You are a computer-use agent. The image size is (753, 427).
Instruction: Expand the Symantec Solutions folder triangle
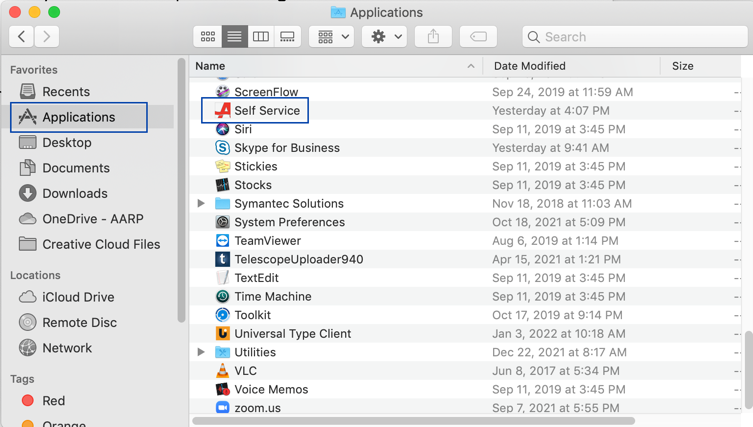point(201,204)
